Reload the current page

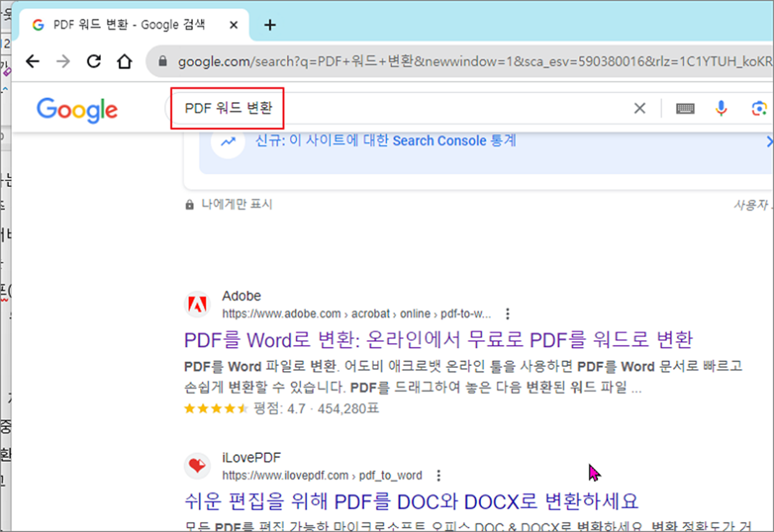pyautogui.click(x=93, y=61)
